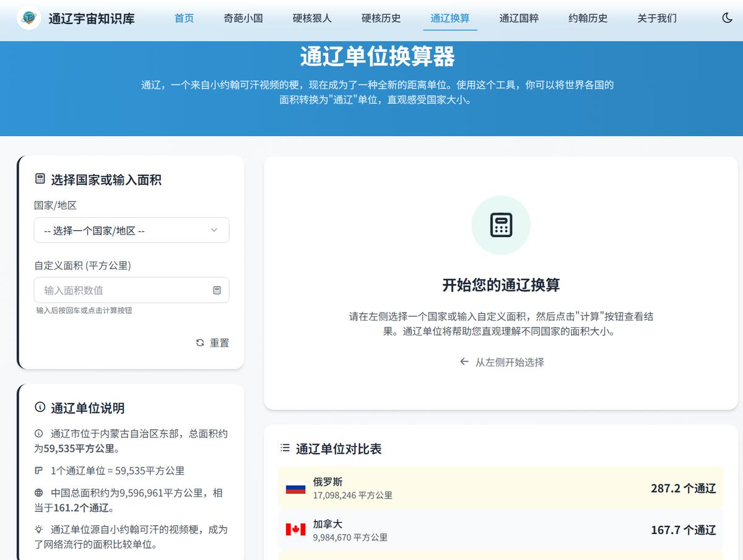The width and height of the screenshot is (743, 560).
Task: Select the 加拿大 comparison row
Action: [501, 530]
